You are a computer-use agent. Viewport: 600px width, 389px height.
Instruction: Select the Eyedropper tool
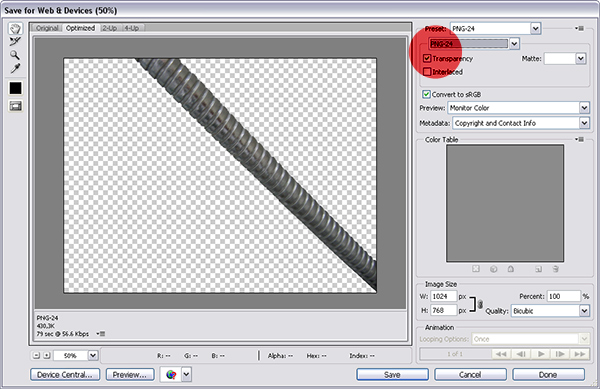(15, 68)
